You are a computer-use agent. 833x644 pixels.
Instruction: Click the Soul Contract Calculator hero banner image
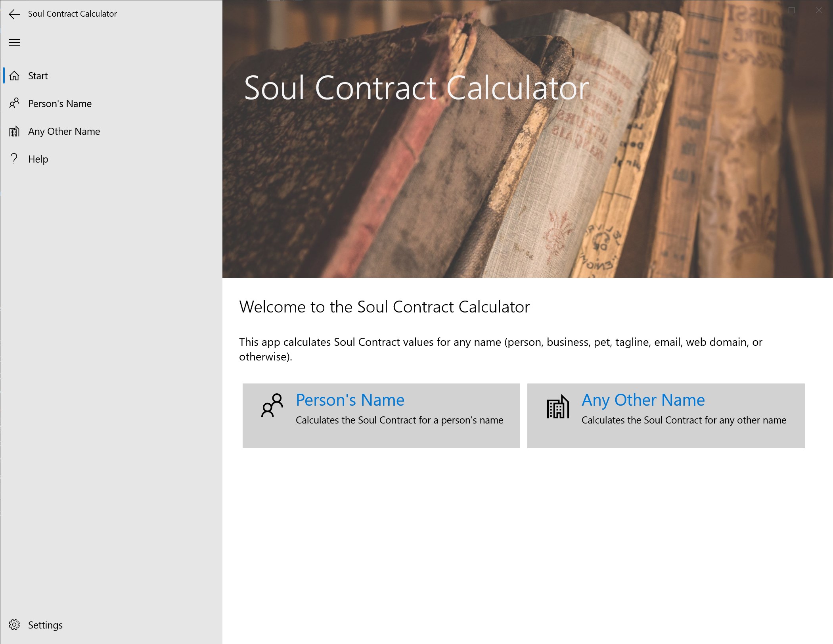527,178
